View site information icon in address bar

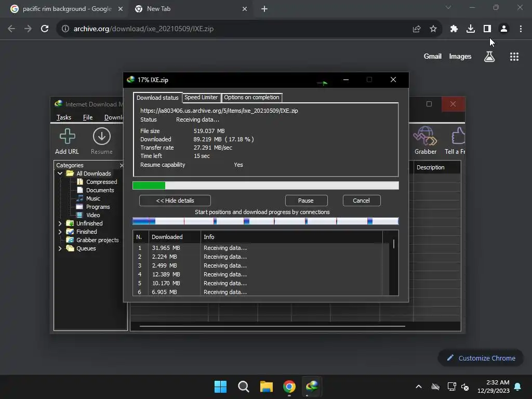pyautogui.click(x=65, y=29)
